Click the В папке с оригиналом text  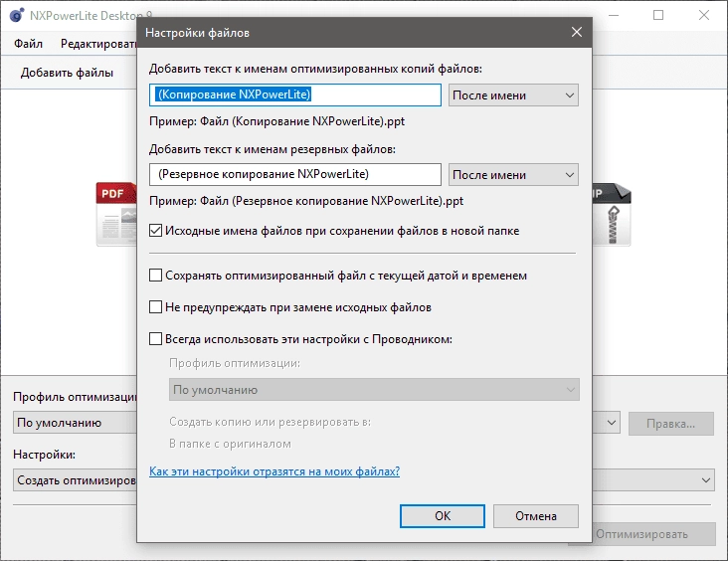pos(230,444)
